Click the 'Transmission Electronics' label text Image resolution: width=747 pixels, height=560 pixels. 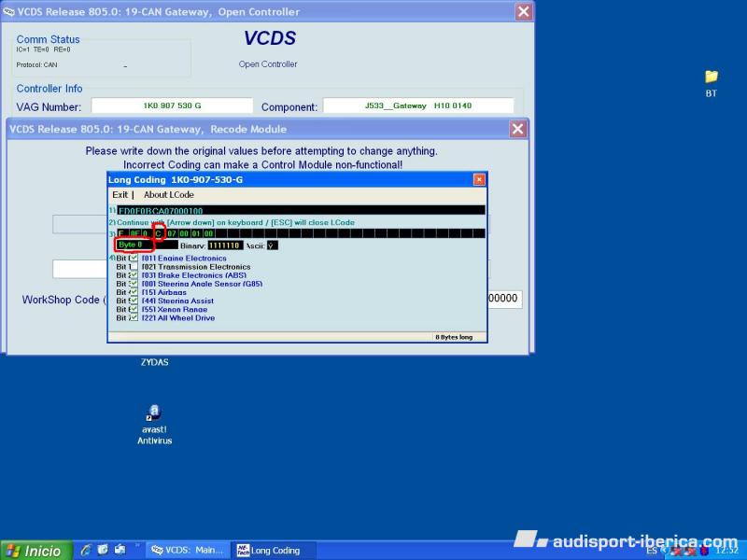pyautogui.click(x=204, y=267)
